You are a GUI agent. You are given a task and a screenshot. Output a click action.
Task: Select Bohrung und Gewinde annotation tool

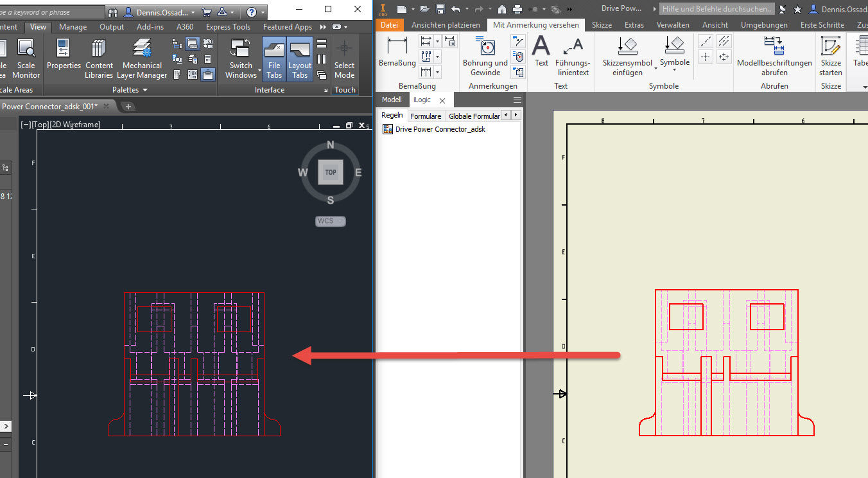[485, 57]
